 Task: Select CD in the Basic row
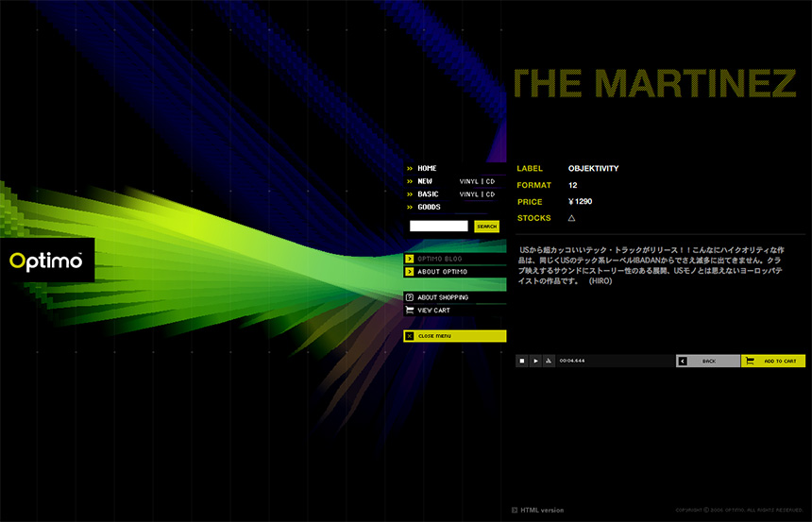click(490, 194)
